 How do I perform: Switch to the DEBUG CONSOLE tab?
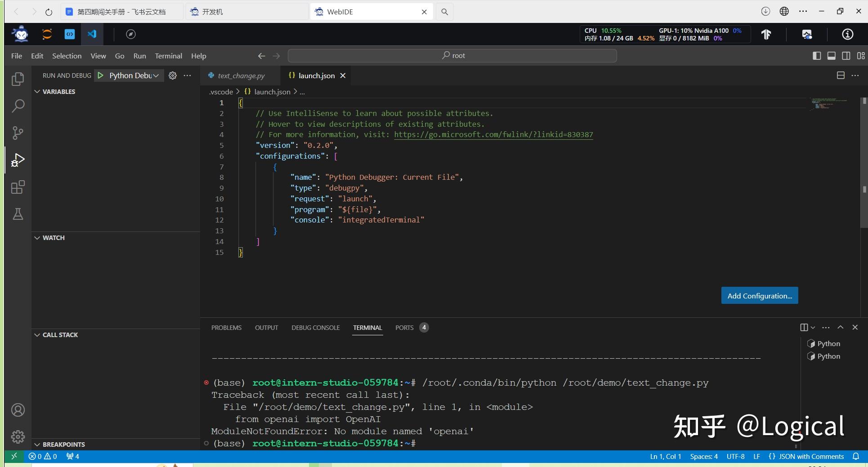pyautogui.click(x=315, y=328)
